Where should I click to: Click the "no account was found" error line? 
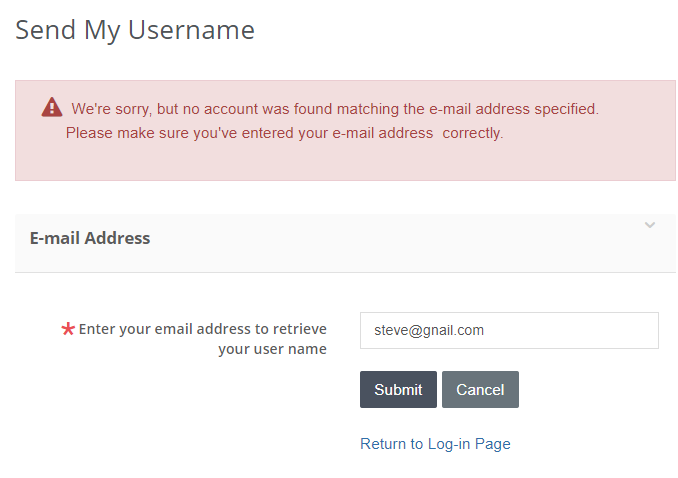tap(335, 108)
